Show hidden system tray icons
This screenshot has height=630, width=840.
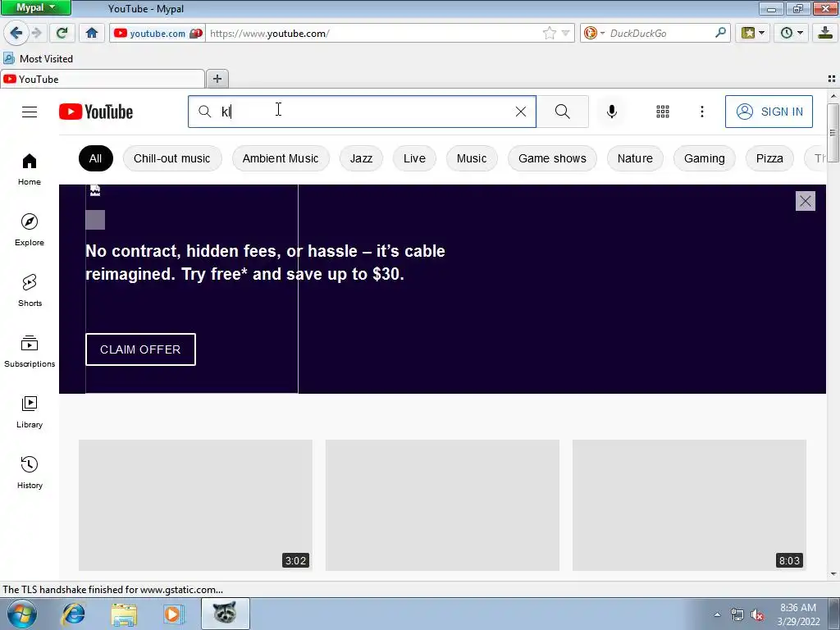pyautogui.click(x=717, y=614)
